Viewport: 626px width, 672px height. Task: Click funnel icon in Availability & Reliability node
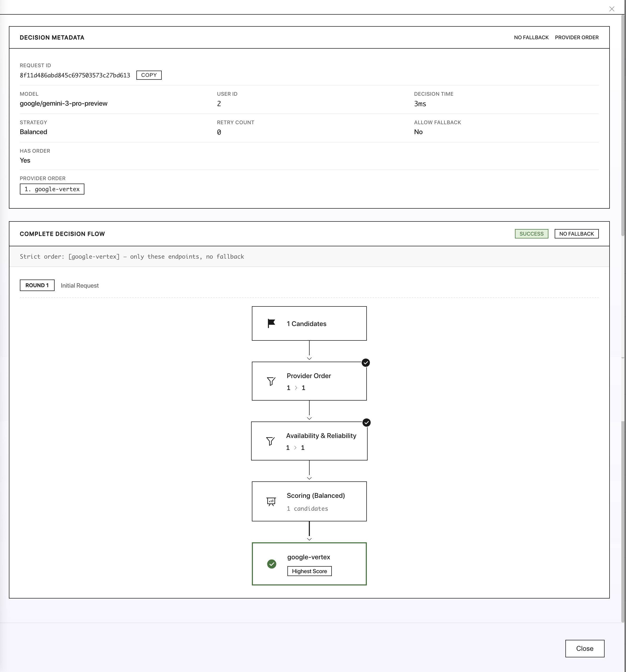pos(270,441)
